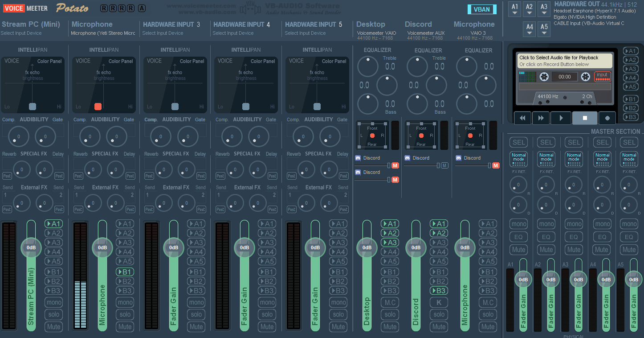The image size is (644, 338).
Task: Start recording with the cassette record button
Action: coord(607,118)
